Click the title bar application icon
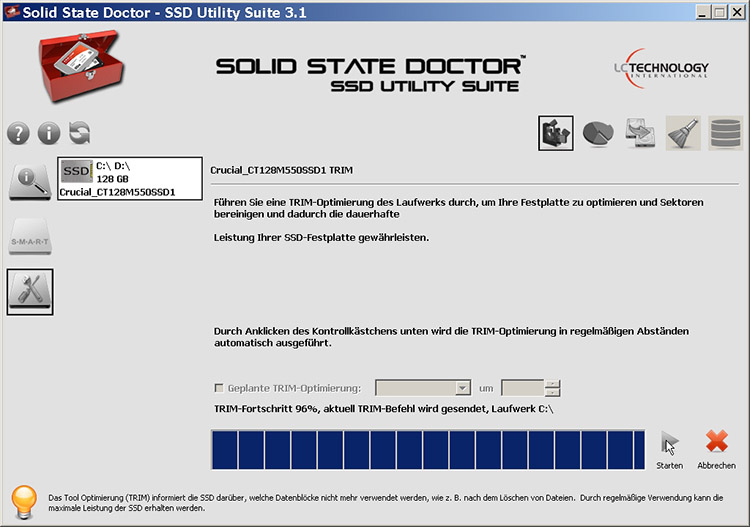Screen dimensions: 750x527 [11, 12]
